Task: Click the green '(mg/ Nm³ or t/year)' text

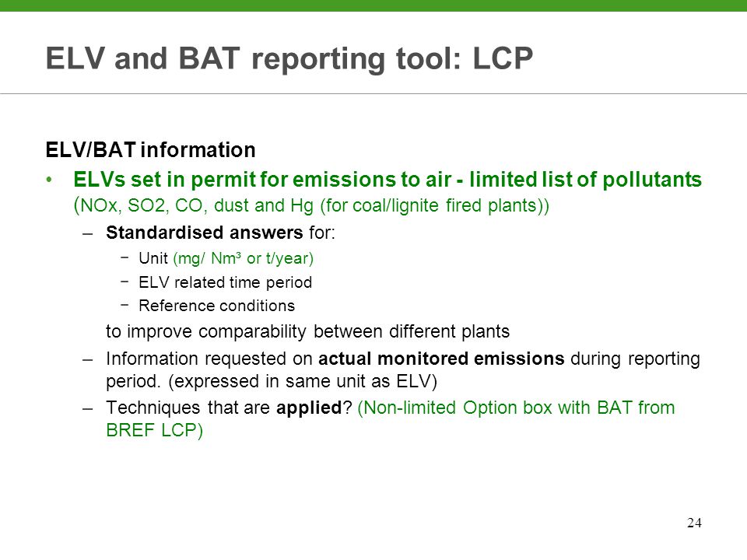Action: 244,258
